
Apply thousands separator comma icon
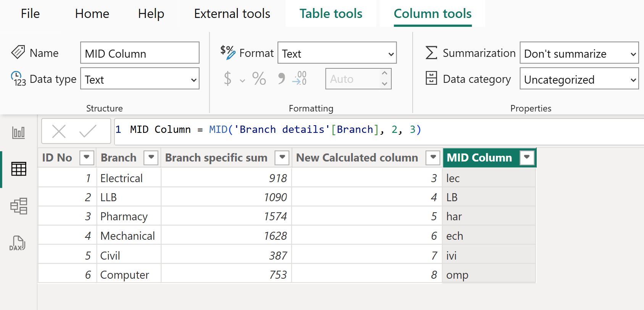click(x=281, y=79)
